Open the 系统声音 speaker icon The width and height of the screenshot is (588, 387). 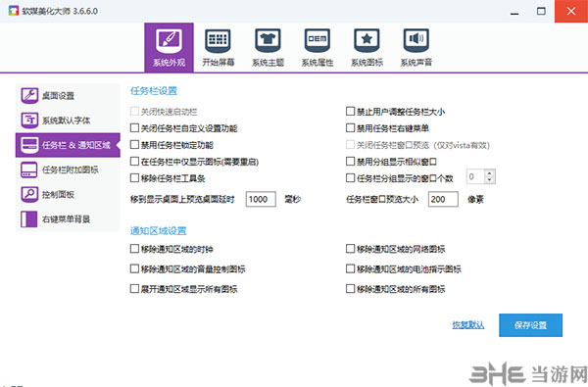click(x=416, y=41)
